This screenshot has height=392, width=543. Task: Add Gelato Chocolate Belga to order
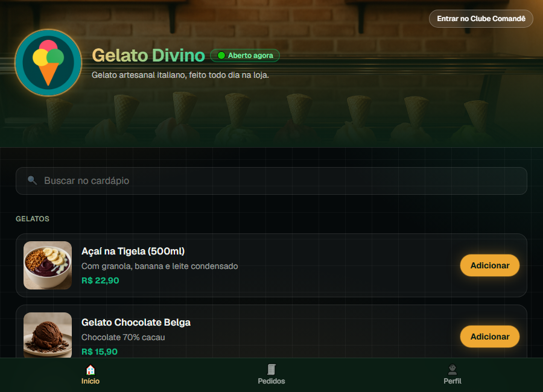coord(490,337)
